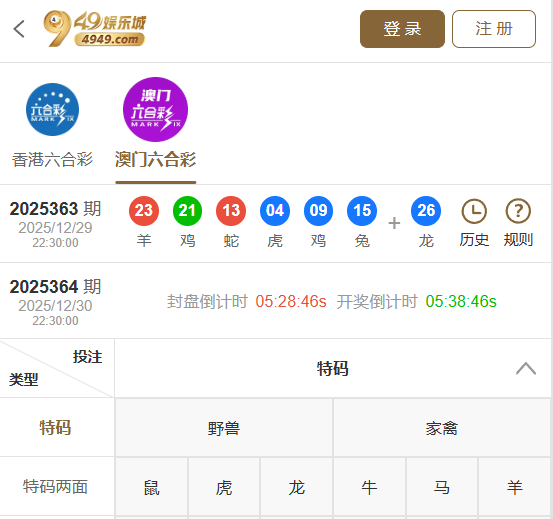Select the 特码 bet type in sidebar
Viewport: 553px width, 519px height.
(x=55, y=428)
